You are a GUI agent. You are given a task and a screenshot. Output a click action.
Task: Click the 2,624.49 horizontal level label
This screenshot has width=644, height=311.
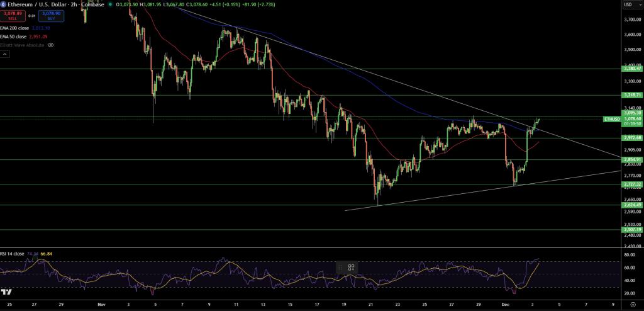click(x=631, y=205)
